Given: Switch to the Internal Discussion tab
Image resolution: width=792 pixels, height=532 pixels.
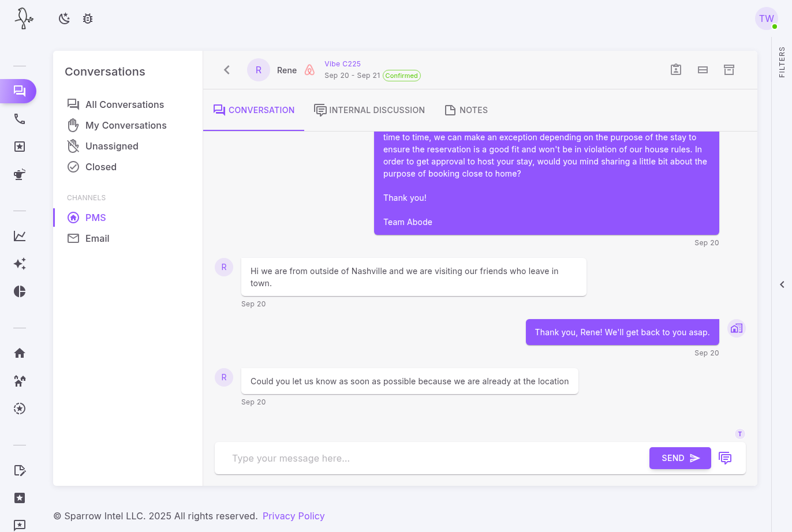Looking at the screenshot, I should pos(369,110).
